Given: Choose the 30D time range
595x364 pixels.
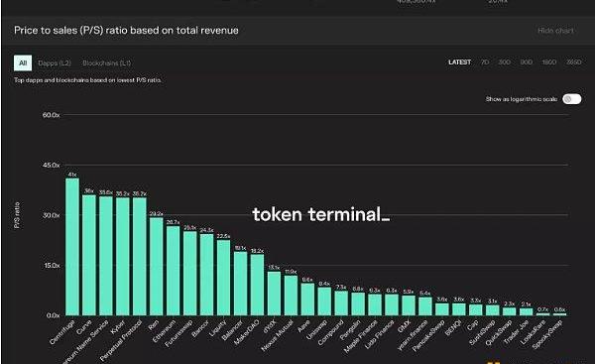Looking at the screenshot, I should tap(505, 61).
